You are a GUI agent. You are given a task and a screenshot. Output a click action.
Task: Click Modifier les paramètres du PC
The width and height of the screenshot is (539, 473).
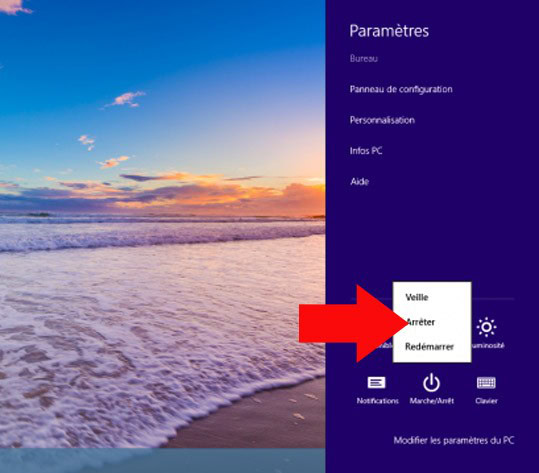point(454,440)
